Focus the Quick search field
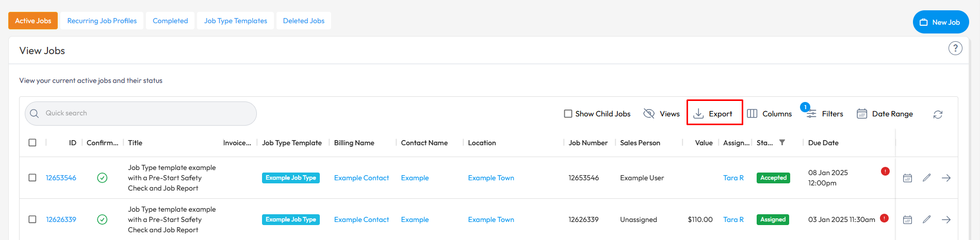This screenshot has width=980, height=240. click(x=141, y=113)
